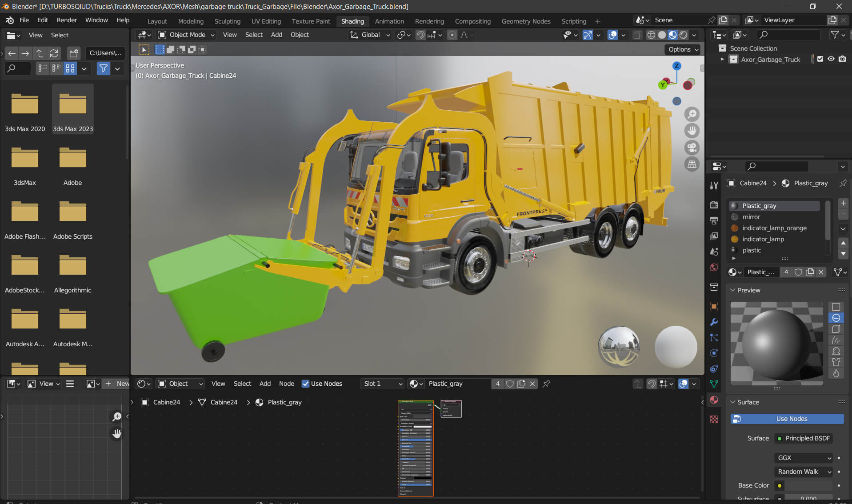The height and width of the screenshot is (504, 852).
Task: Toggle proportional editing in viewport
Action: (452, 35)
